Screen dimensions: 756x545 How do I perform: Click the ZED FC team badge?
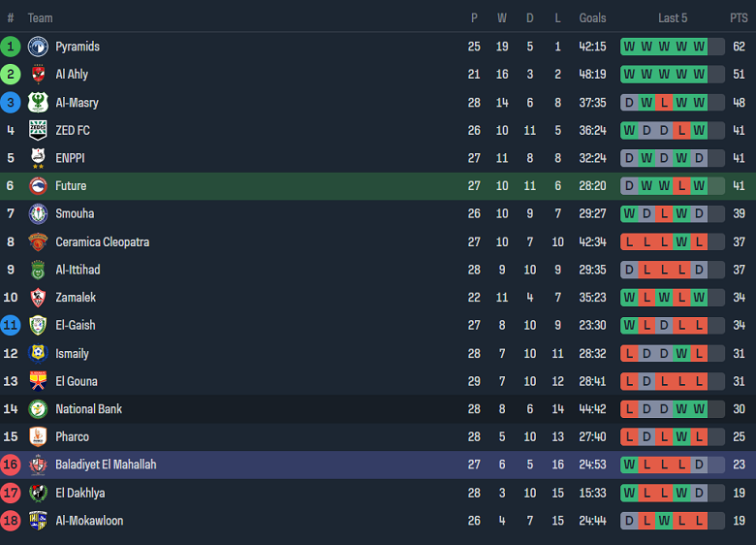38,130
